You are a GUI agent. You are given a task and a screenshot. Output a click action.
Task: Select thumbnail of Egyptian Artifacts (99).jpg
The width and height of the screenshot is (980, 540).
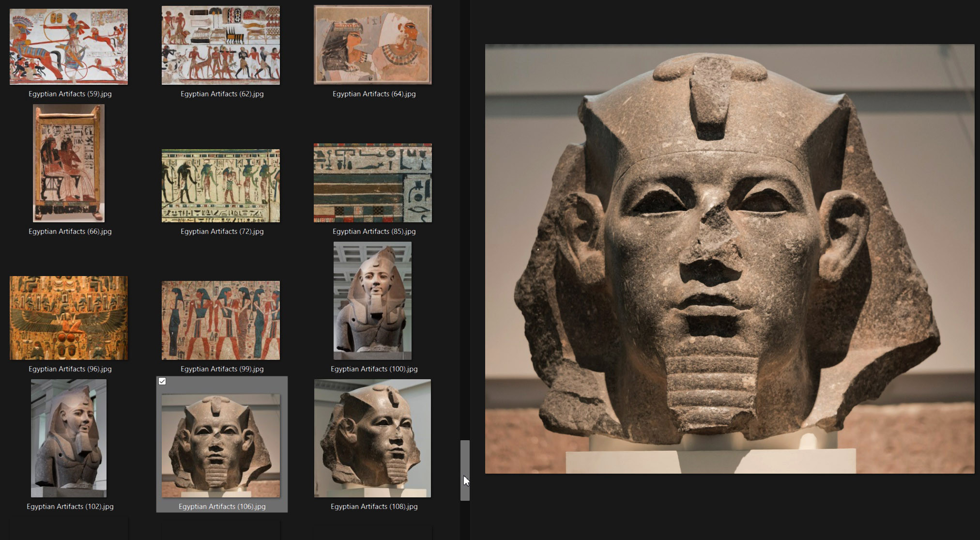tap(221, 320)
